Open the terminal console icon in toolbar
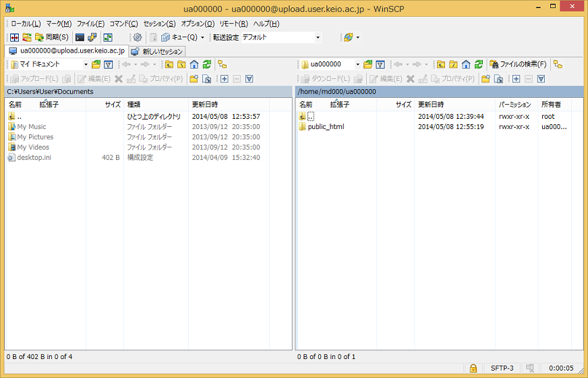Viewport: 588px width, 378px height. click(x=80, y=38)
